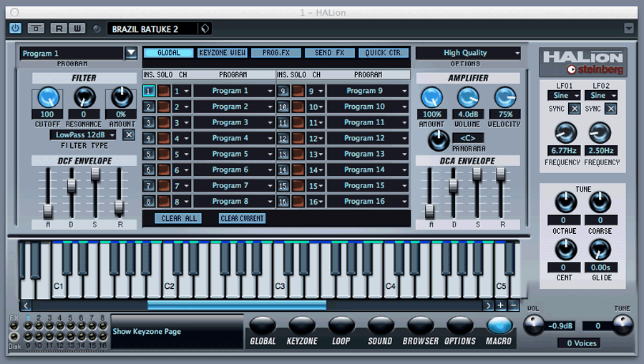Open the LOOP page
This screenshot has width=644, height=364.
[x=341, y=326]
